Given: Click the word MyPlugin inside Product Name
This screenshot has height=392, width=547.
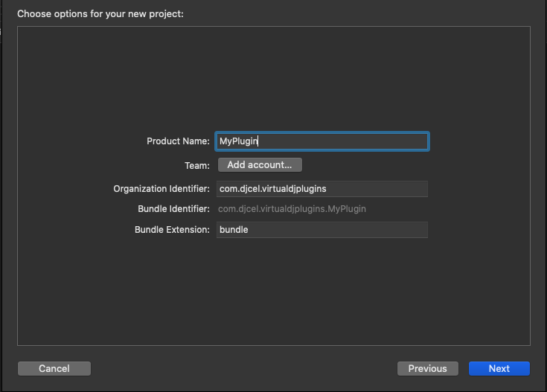Looking at the screenshot, I should pyautogui.click(x=238, y=141).
